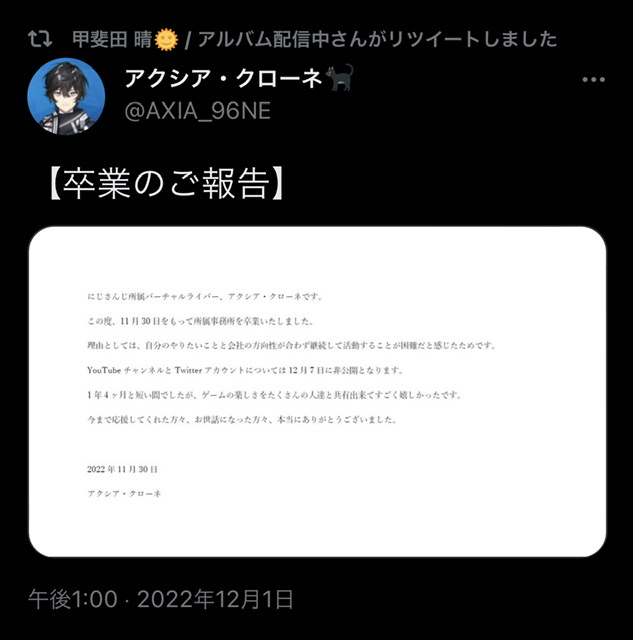Viewport: 633px width, 640px height.
Task: Click the letter line starting 理由としては
Action: 292,346
